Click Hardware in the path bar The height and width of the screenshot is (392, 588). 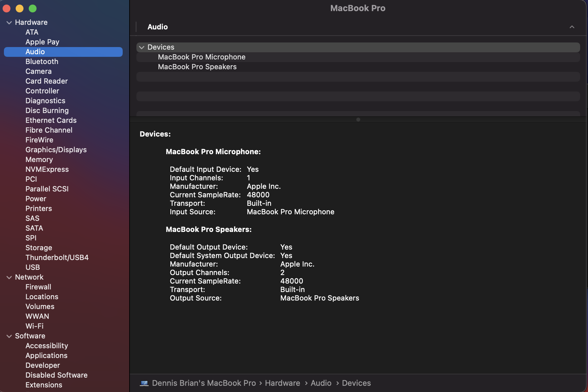(283, 383)
